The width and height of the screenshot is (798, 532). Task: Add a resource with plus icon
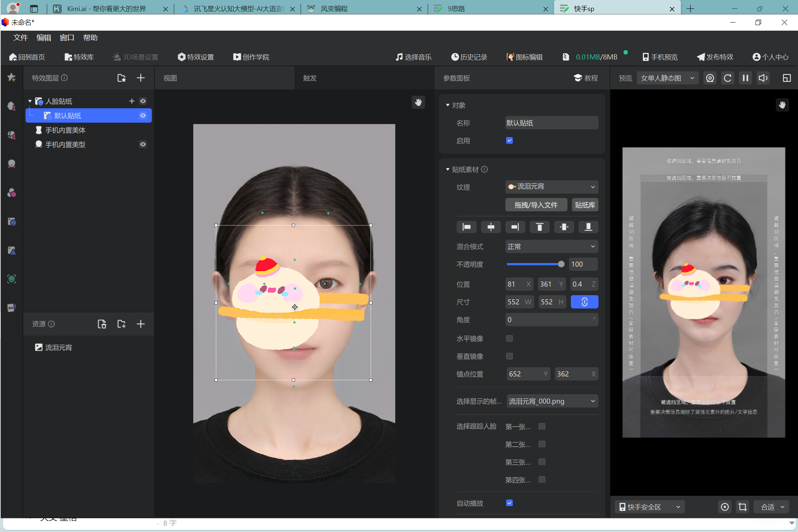[x=141, y=324]
